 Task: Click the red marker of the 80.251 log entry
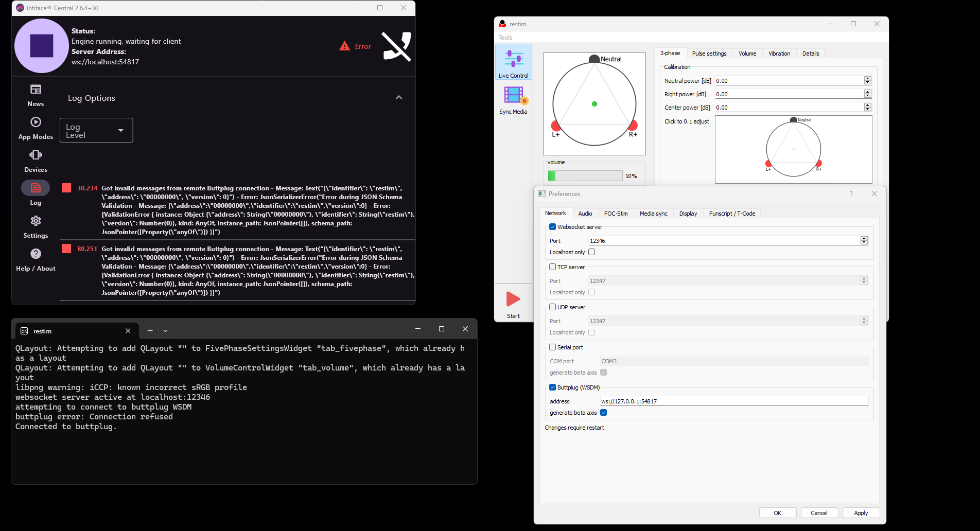coord(66,249)
